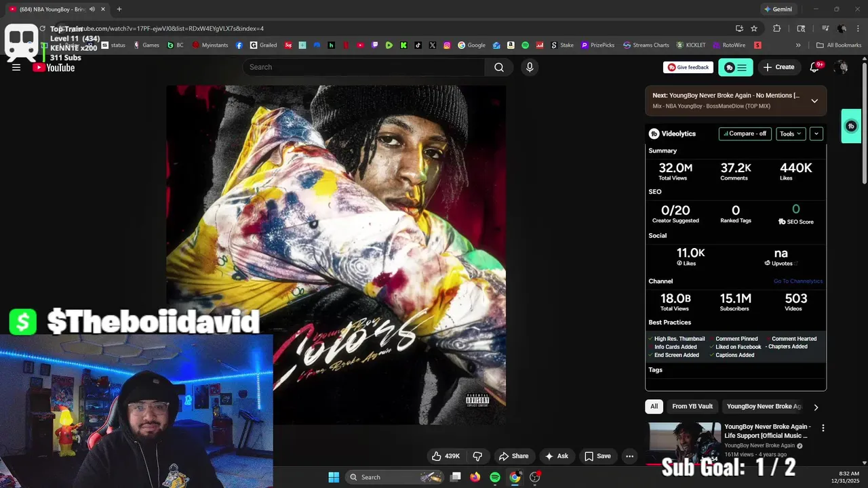Focus the YouTube search field

pos(363,67)
